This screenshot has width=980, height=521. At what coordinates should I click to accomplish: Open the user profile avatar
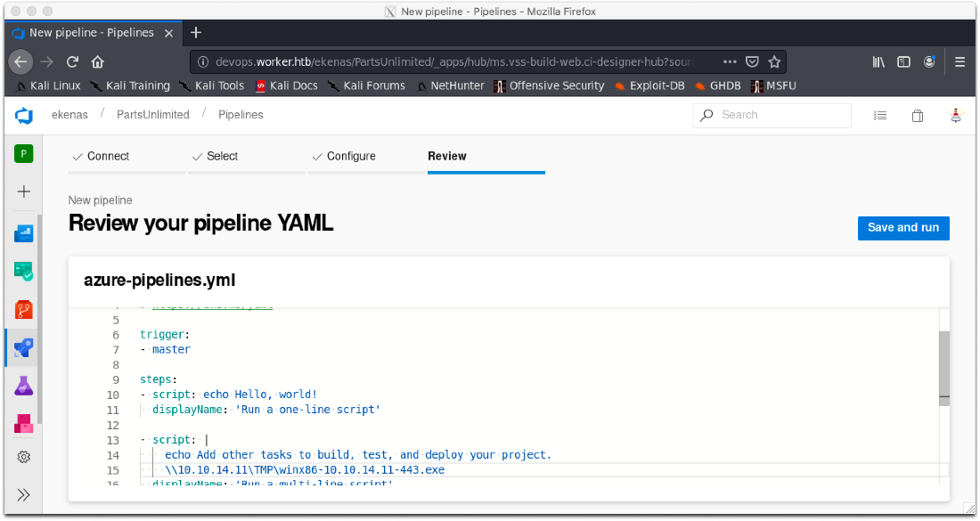956,116
